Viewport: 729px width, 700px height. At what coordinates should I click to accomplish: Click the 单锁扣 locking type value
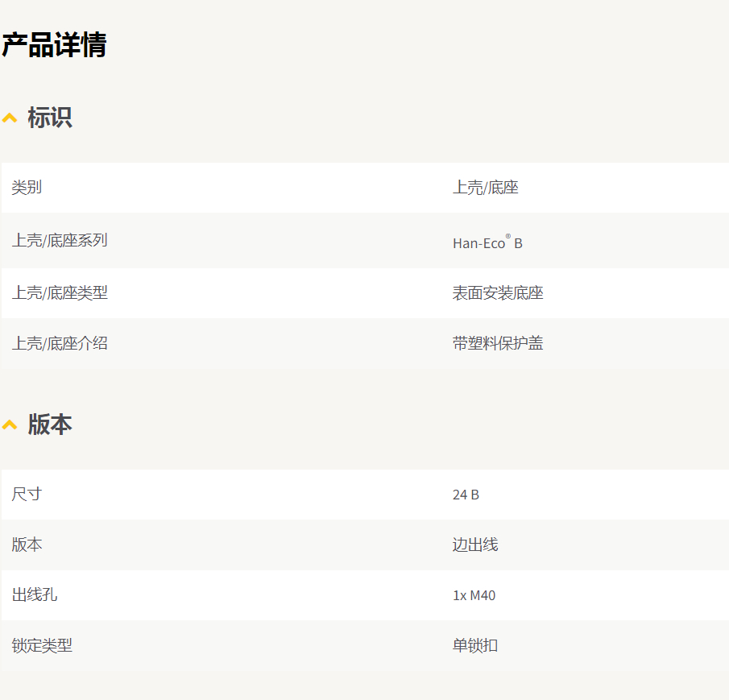pos(475,646)
